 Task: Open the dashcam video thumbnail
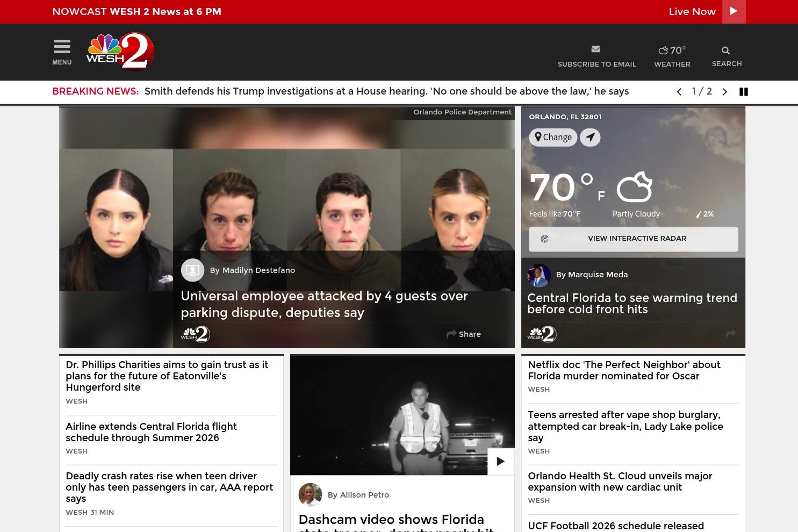pos(402,415)
